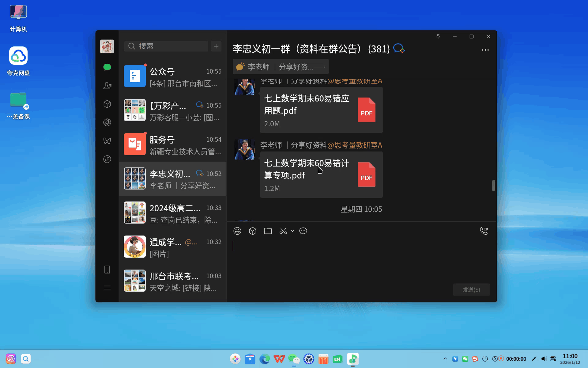Viewport: 588px width, 368px height.
Task: Open new chat with the plus button
Action: pos(216,46)
